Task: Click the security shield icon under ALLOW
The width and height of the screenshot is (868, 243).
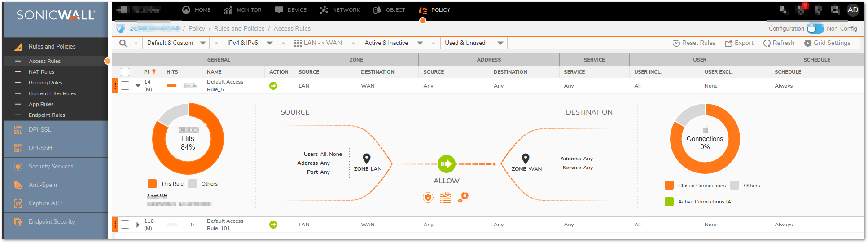Action: tap(428, 197)
